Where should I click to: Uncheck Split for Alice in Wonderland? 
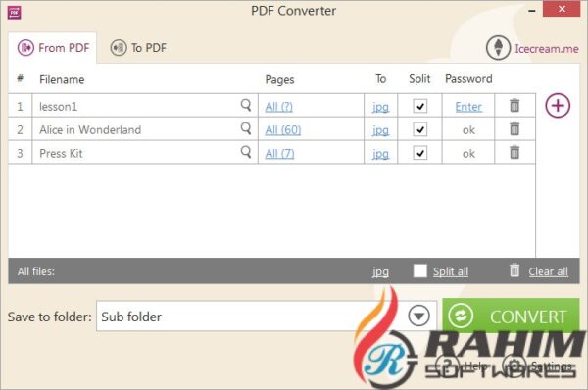[x=420, y=129]
